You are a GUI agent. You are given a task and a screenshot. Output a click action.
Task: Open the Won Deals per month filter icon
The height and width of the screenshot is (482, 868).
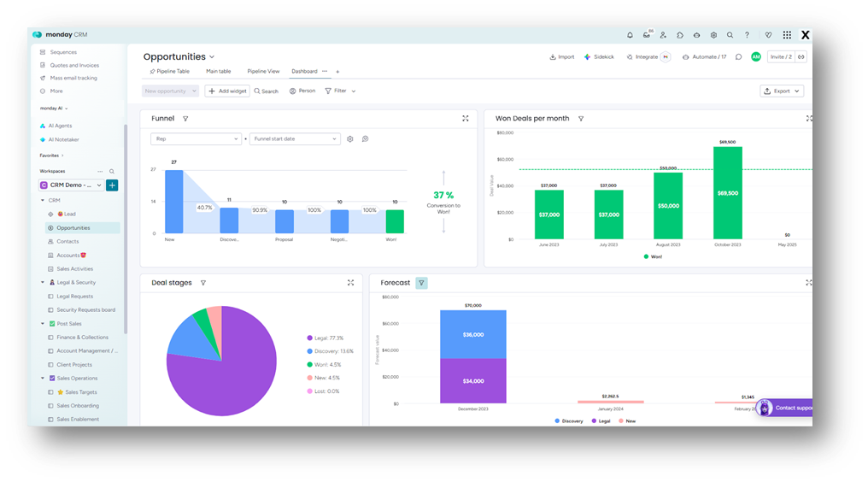[581, 119]
